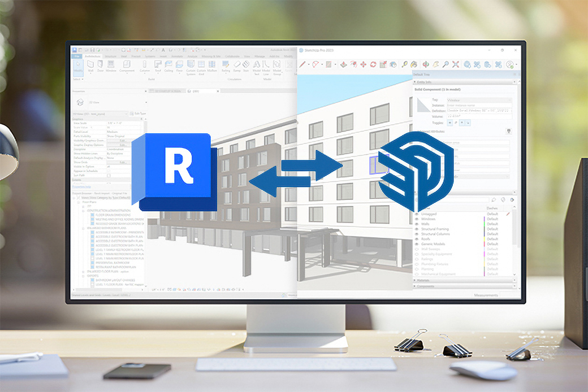This screenshot has height=392, width=588.
Task: Select SketchUp's Zoom magnifier tool
Action: [446, 64]
